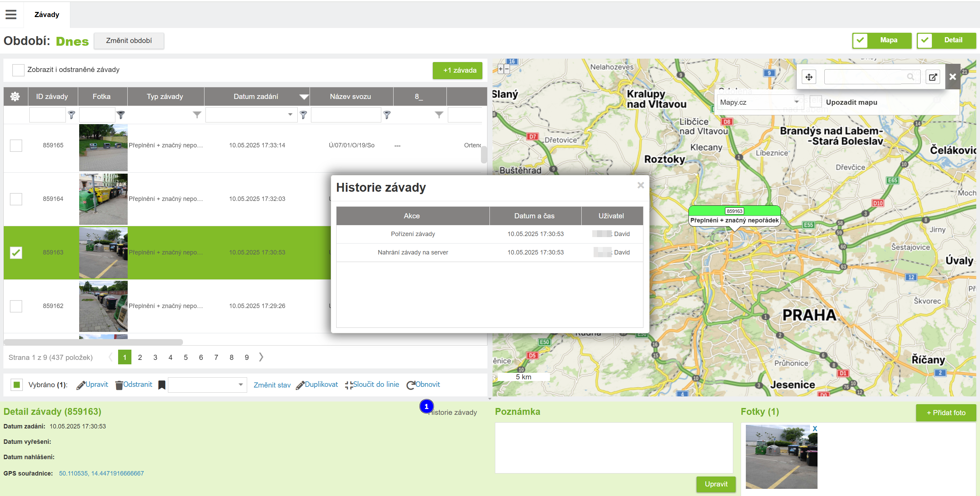Toggle the Upozadit mapu checkbox

[x=815, y=102]
